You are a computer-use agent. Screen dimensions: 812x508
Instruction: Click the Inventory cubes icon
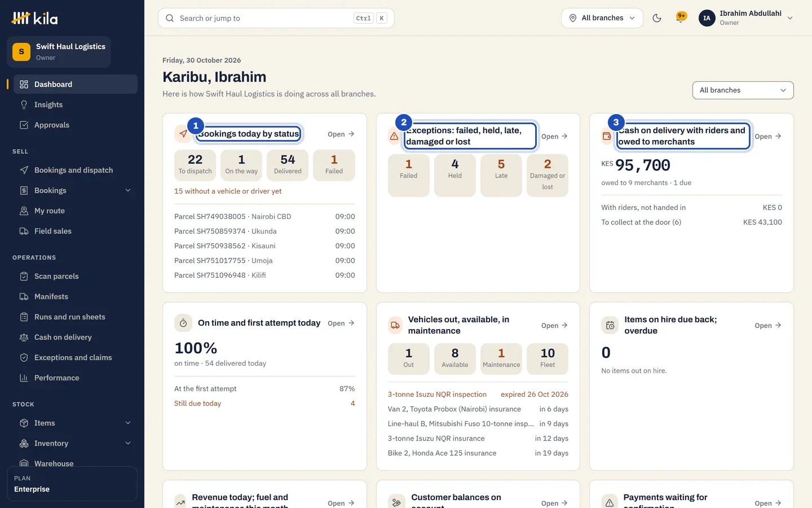click(x=24, y=443)
